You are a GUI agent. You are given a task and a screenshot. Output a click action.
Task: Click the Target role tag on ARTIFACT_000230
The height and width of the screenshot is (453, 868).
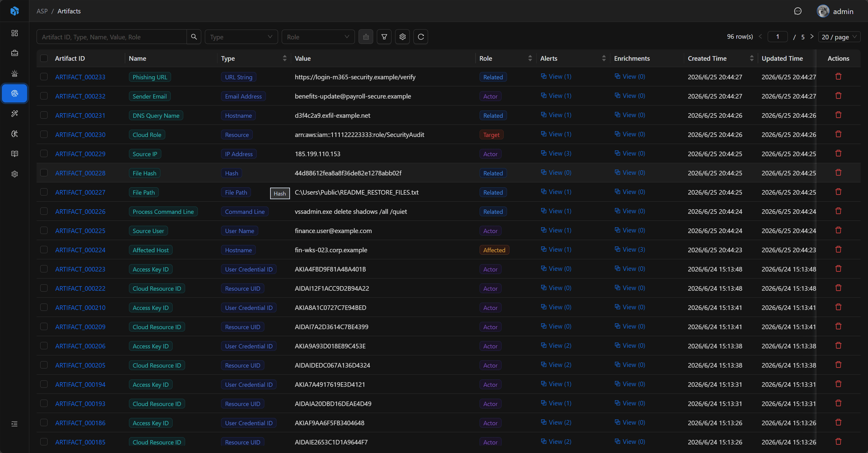491,135
